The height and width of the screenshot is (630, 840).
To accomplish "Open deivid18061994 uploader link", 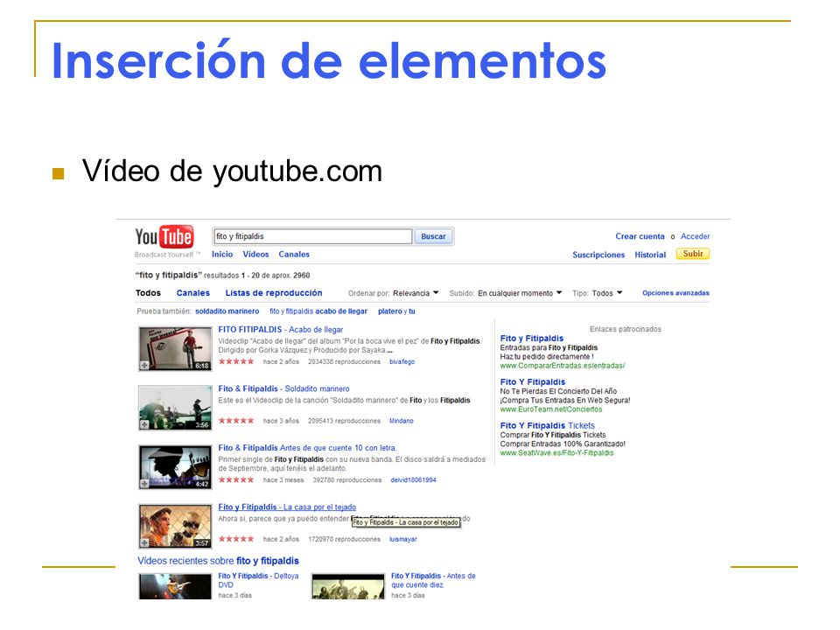I will [x=414, y=480].
